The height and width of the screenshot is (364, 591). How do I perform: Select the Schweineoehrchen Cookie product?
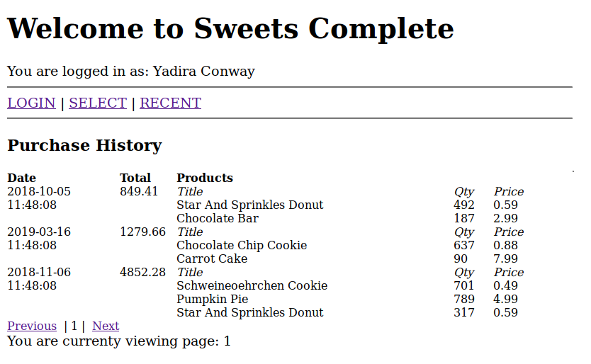[x=252, y=286]
